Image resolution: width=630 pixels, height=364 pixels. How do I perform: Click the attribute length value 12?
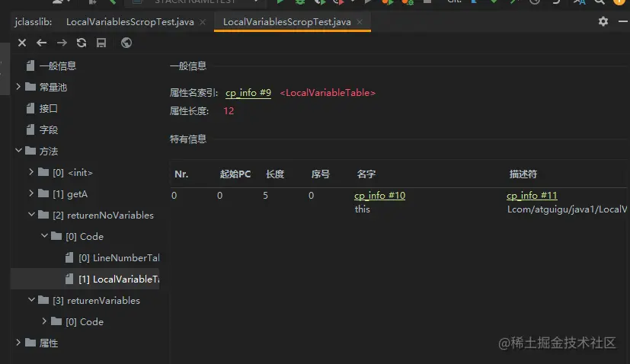click(x=229, y=111)
